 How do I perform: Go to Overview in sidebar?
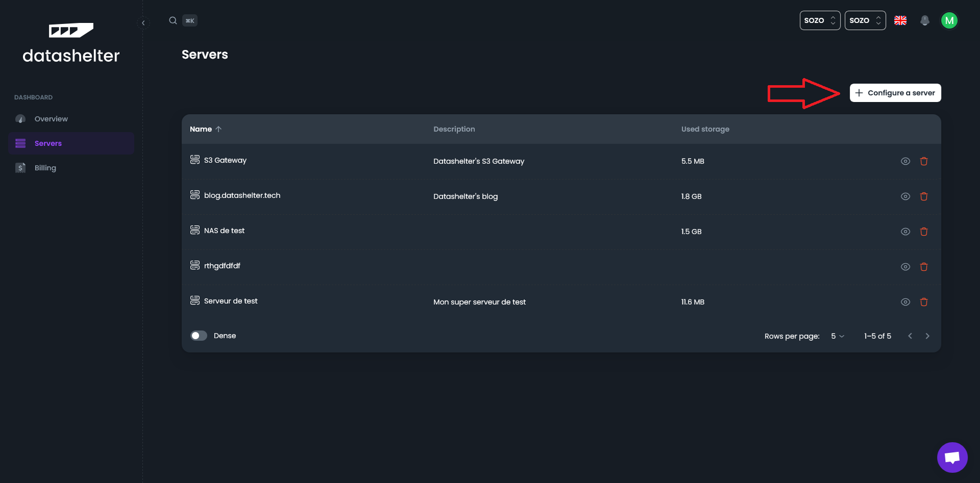(x=51, y=119)
